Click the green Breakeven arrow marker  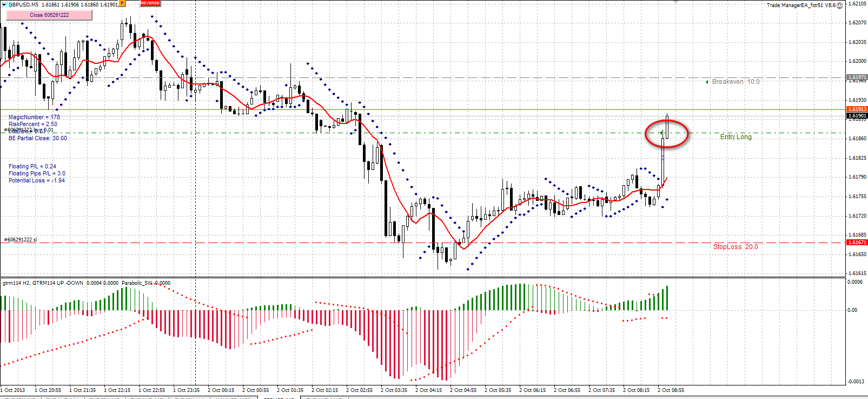pyautogui.click(x=707, y=82)
